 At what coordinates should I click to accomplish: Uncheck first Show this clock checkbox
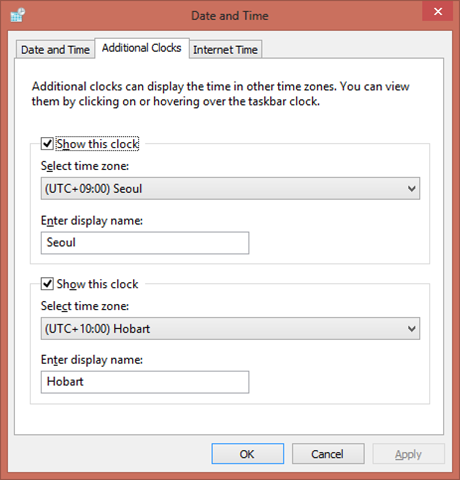(x=47, y=144)
